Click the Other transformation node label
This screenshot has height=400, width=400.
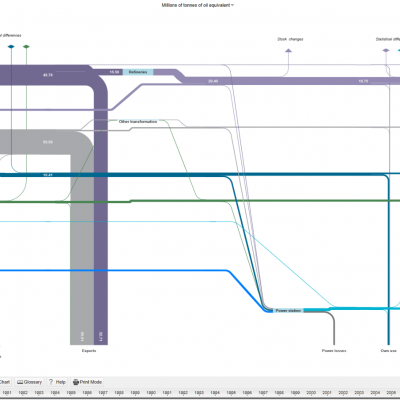coord(138,122)
